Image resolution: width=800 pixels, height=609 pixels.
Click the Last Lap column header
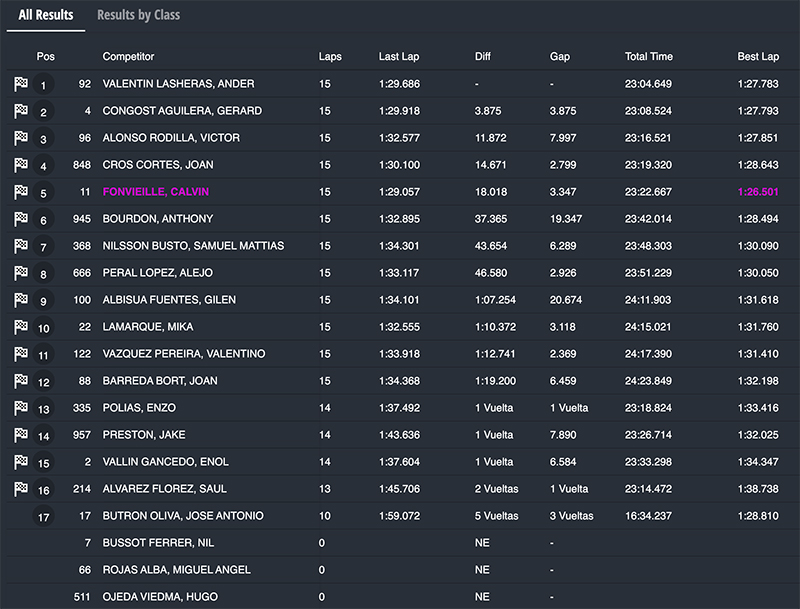pyautogui.click(x=399, y=57)
